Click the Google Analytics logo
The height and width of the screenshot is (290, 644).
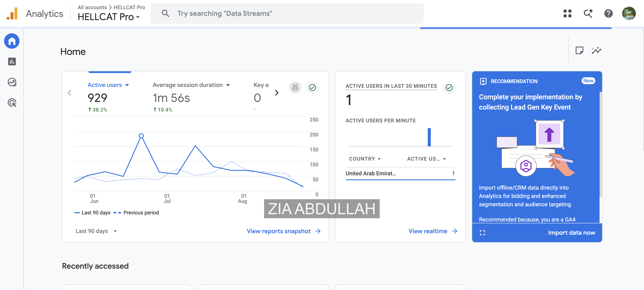[x=12, y=13]
